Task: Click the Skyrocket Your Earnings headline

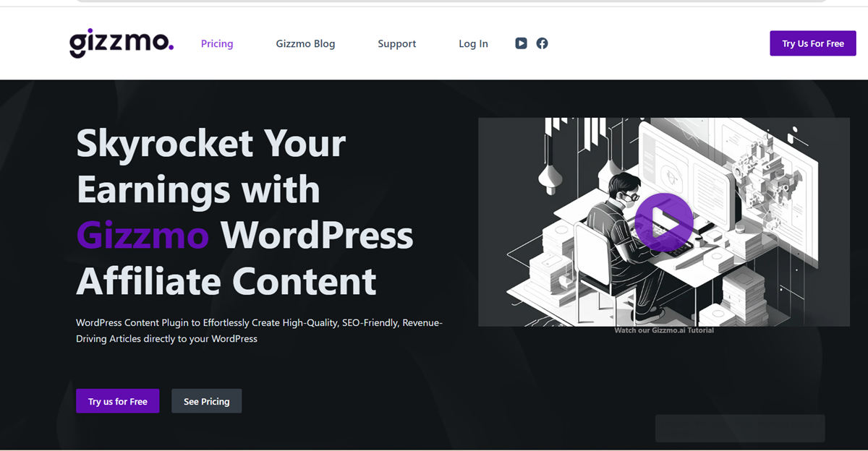Action: pyautogui.click(x=244, y=212)
